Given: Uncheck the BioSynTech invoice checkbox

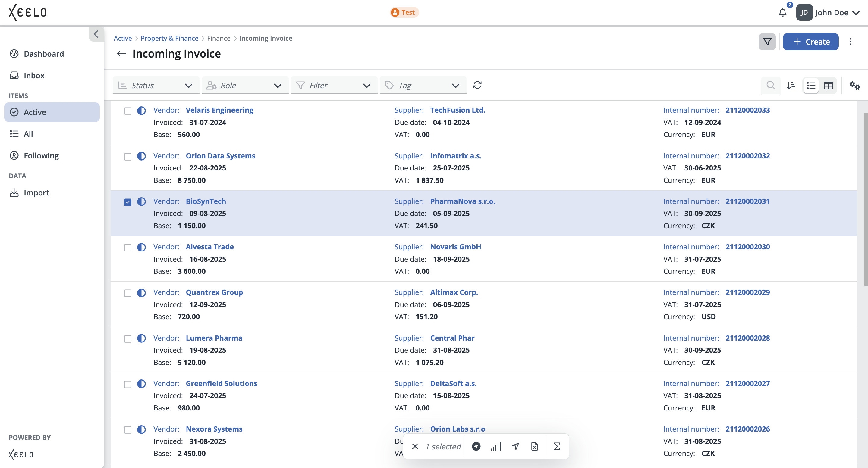Looking at the screenshot, I should [128, 202].
